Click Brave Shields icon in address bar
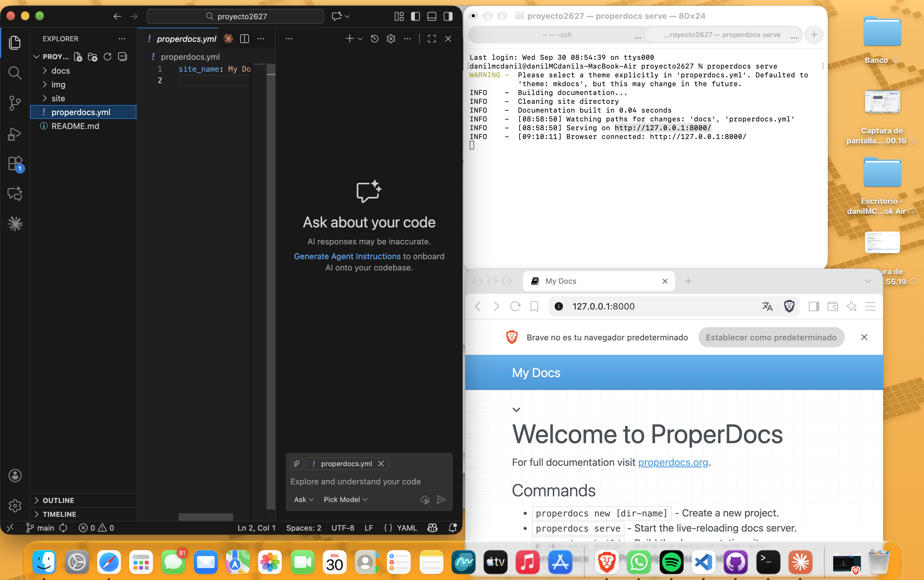This screenshot has height=580, width=924. [x=789, y=306]
